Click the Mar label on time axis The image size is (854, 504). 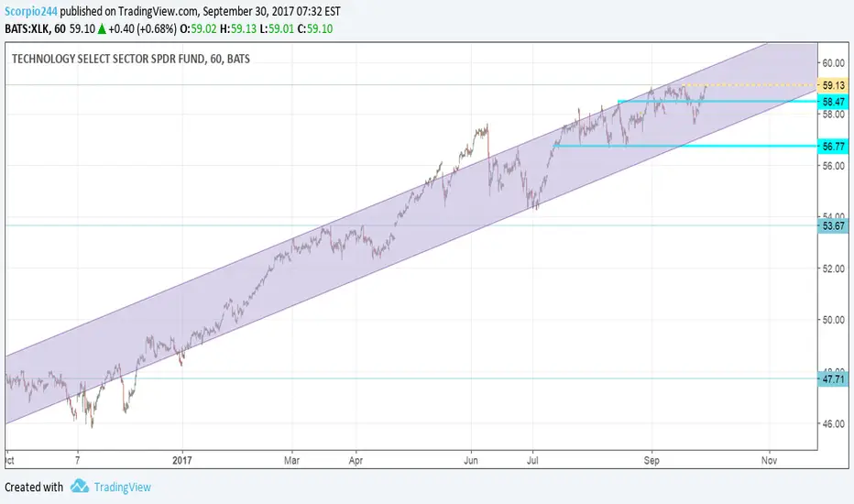pos(291,460)
